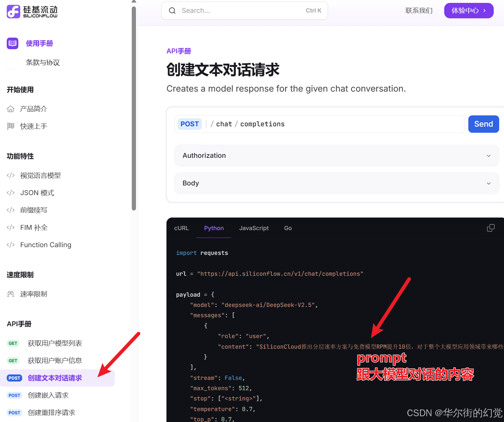Click the code icon beside JSON 模式
This screenshot has height=422, width=504.
[11, 193]
